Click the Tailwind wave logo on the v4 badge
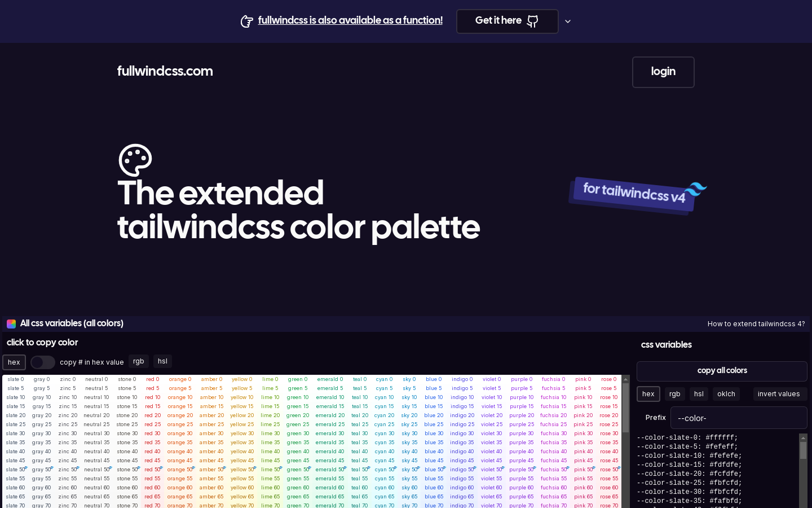The image size is (812, 508). tap(696, 189)
